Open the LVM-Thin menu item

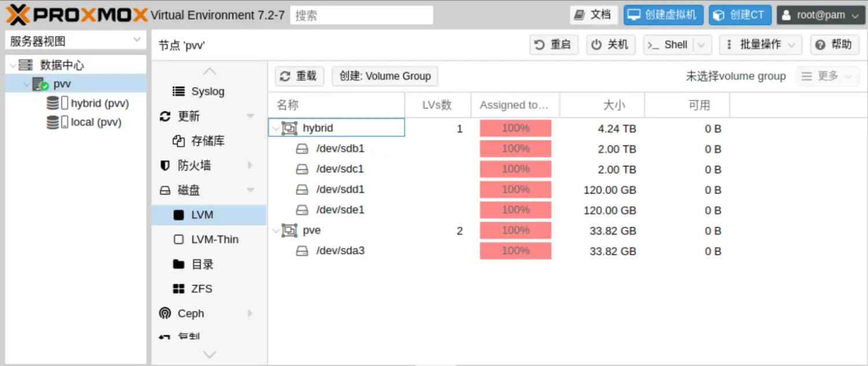pos(209,239)
